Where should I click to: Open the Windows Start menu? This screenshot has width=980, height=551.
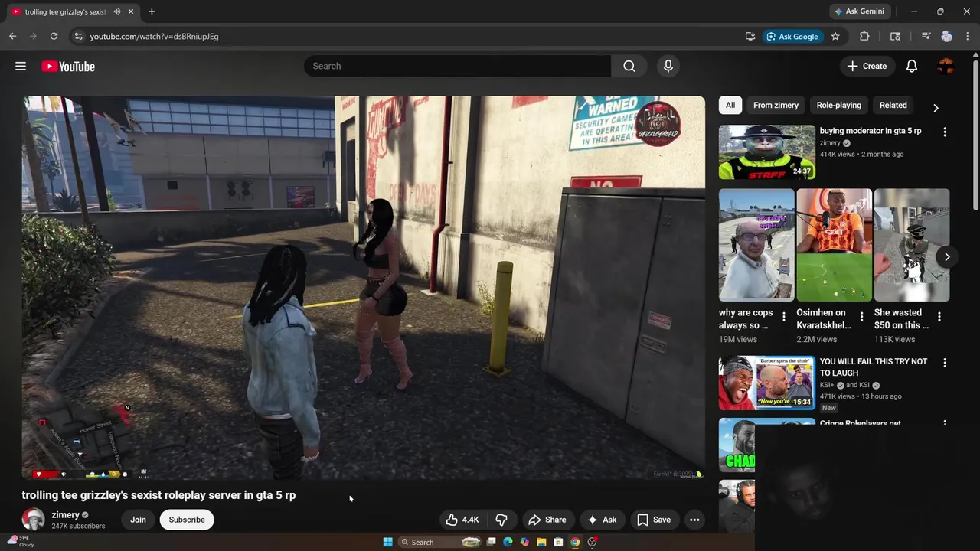click(387, 542)
